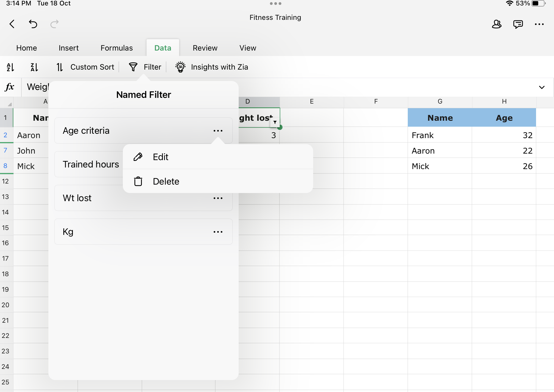The width and height of the screenshot is (554, 392).
Task: Select the Age criteria named filter
Action: [x=86, y=131]
